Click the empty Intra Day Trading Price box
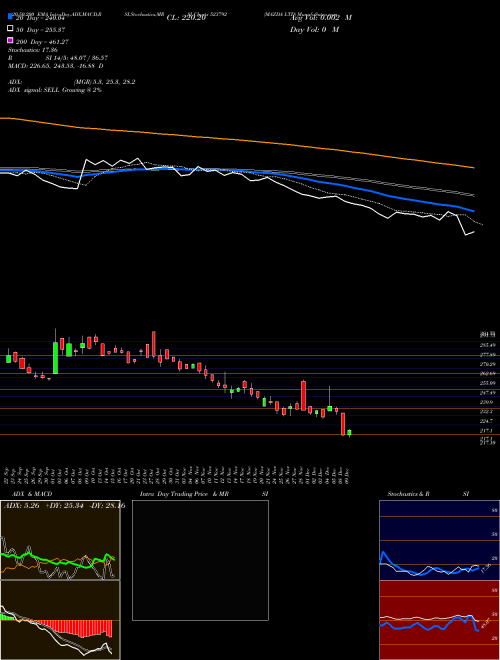The width and height of the screenshot is (500, 660). pyautogui.click(x=200, y=560)
